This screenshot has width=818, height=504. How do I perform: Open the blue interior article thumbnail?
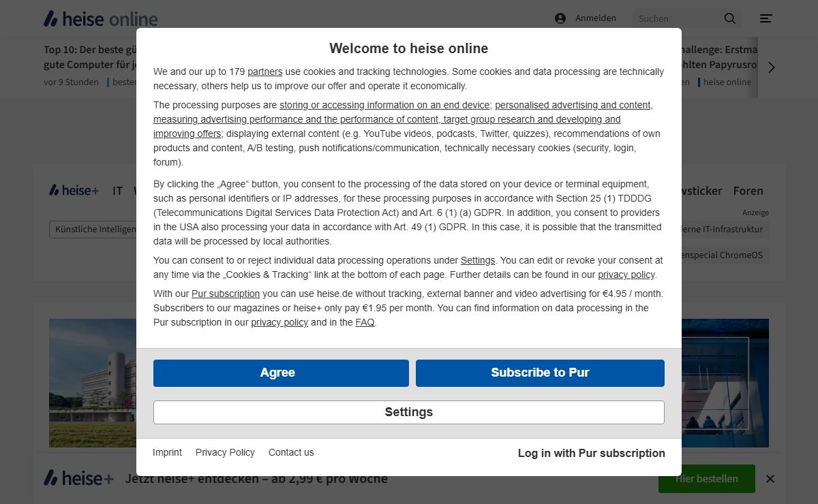[x=725, y=383]
